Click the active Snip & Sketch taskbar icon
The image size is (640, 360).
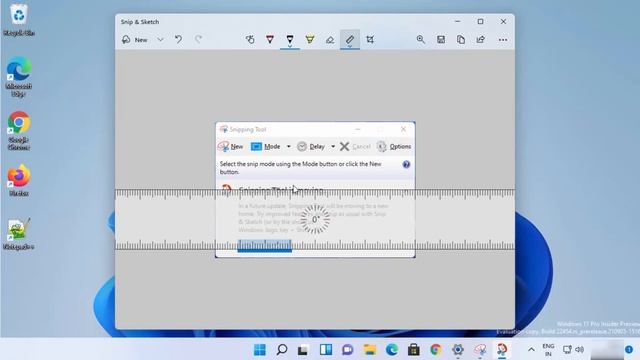[502, 349]
